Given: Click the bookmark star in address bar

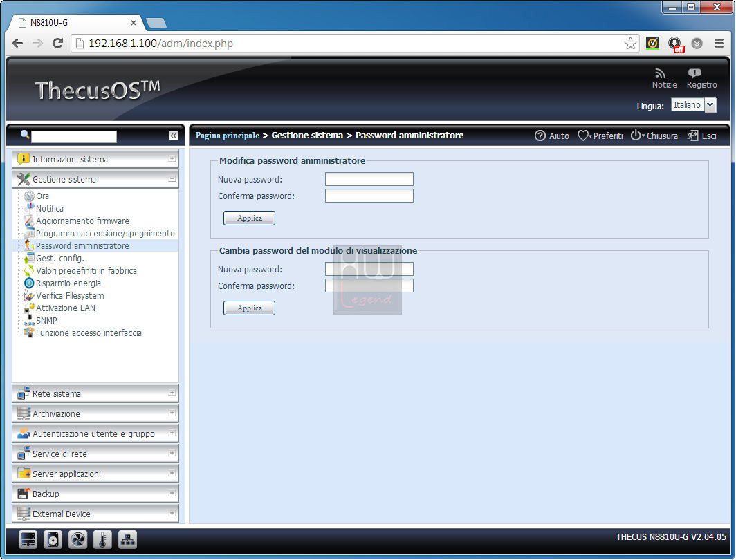Looking at the screenshot, I should [x=630, y=43].
